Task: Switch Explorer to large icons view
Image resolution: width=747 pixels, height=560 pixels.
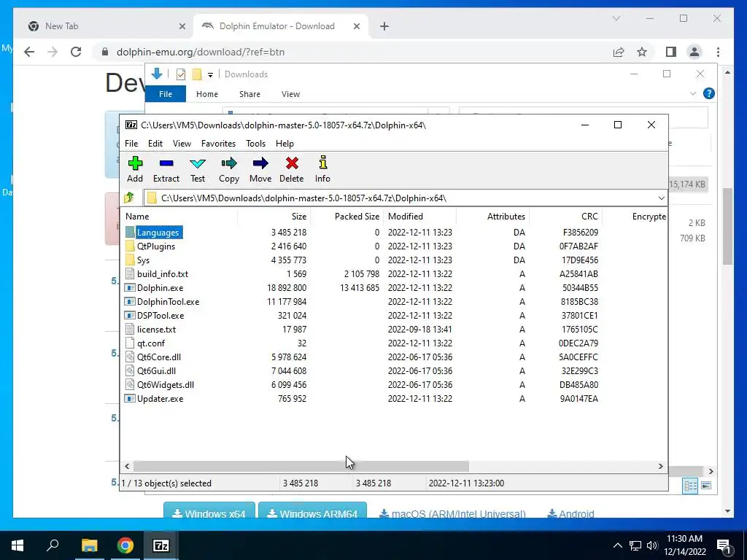Action: point(706,486)
